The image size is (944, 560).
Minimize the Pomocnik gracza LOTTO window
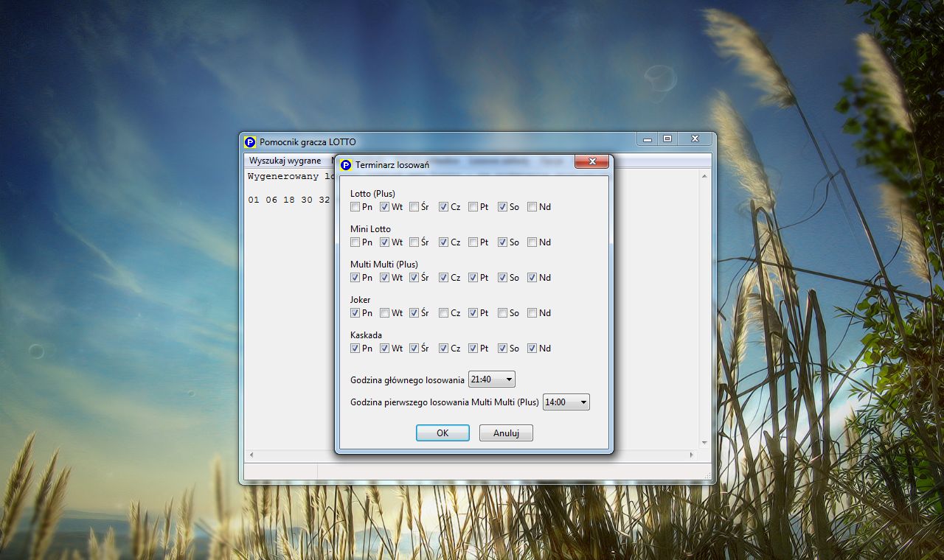[647, 139]
